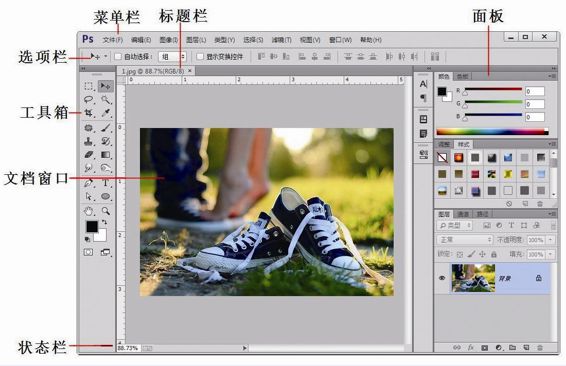
Task: Enable the 显示变换控件 checkbox
Action: coord(200,57)
